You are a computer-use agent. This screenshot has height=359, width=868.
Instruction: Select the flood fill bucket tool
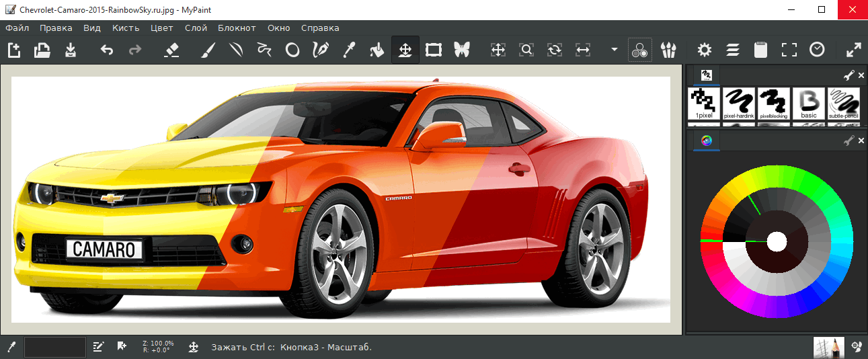pyautogui.click(x=377, y=50)
